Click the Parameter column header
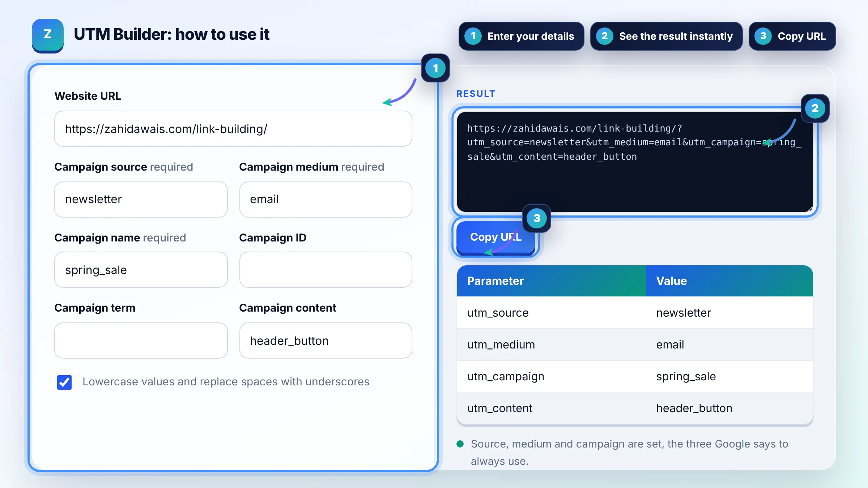 click(552, 281)
